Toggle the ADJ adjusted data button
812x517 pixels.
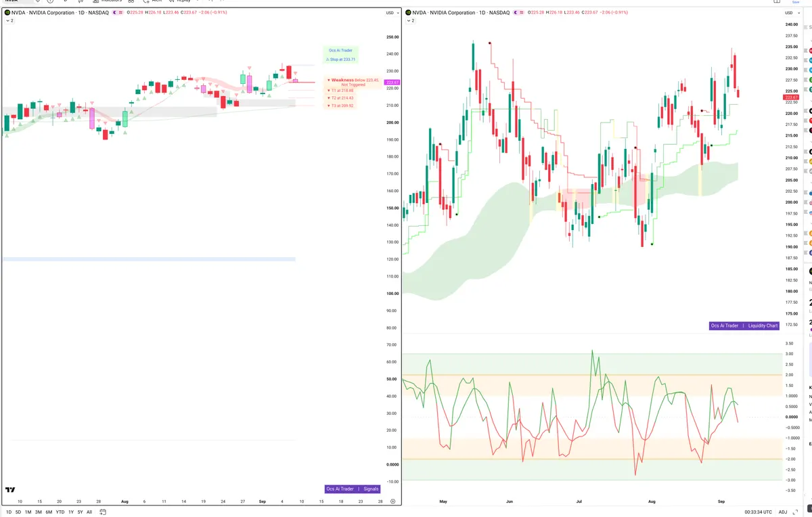(x=783, y=512)
